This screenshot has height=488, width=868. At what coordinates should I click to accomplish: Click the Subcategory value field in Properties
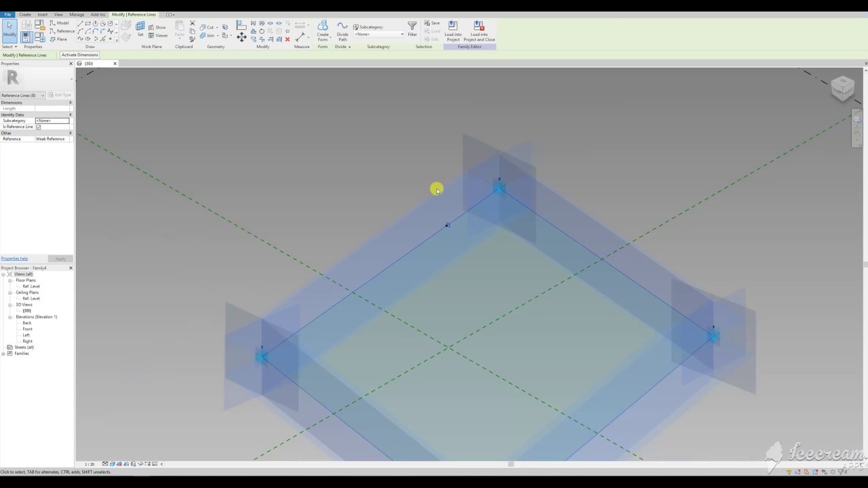pos(52,121)
